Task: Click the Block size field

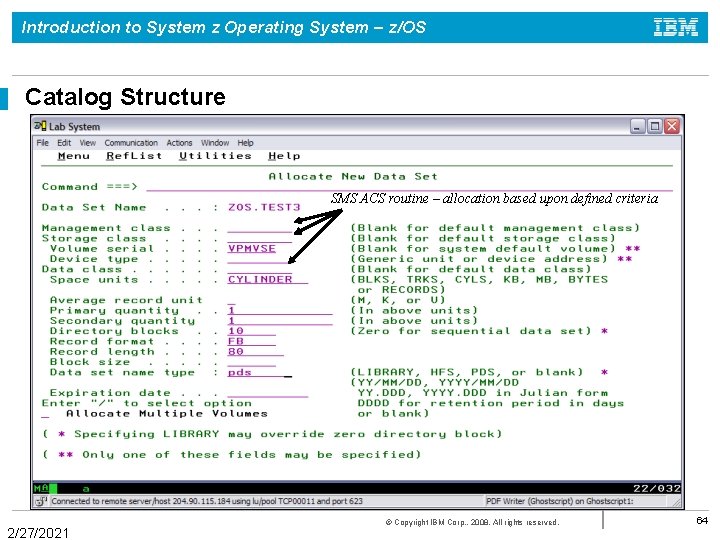Action: (x=252, y=362)
